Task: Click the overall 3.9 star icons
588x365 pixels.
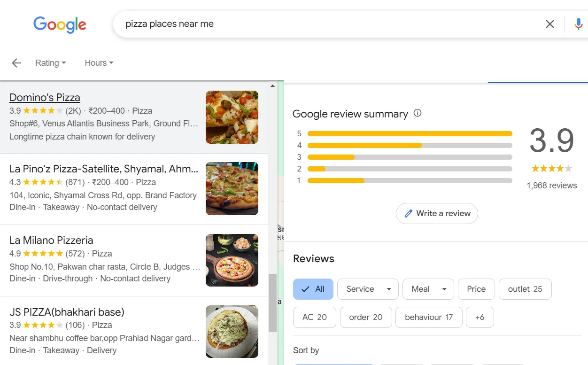Action: [x=551, y=168]
